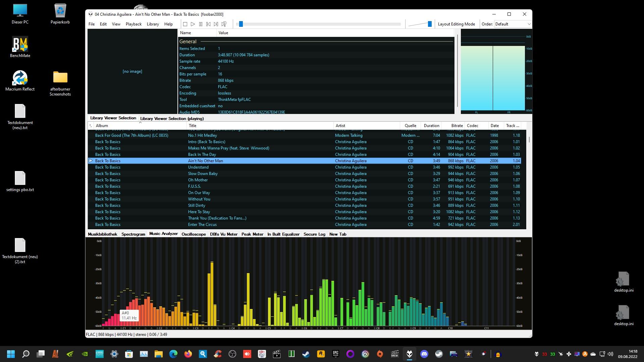
Task: Skip to the next track
Action: (x=216, y=24)
